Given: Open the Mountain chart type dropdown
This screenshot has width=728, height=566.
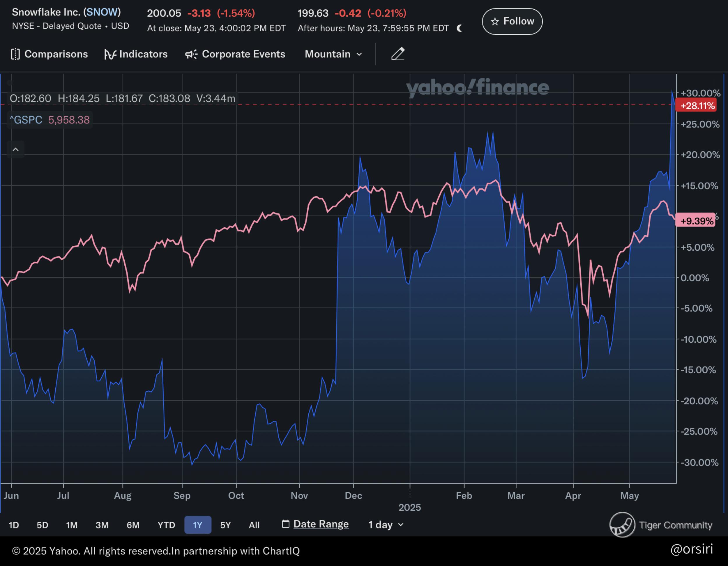Looking at the screenshot, I should [333, 54].
